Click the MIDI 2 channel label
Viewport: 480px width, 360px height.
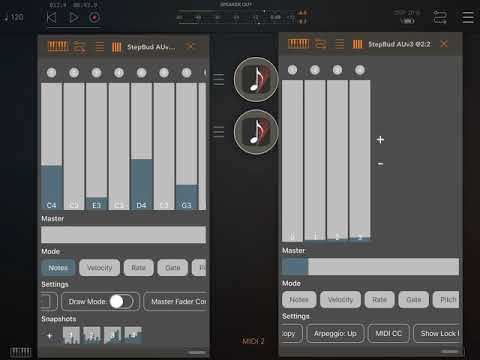pos(253,341)
